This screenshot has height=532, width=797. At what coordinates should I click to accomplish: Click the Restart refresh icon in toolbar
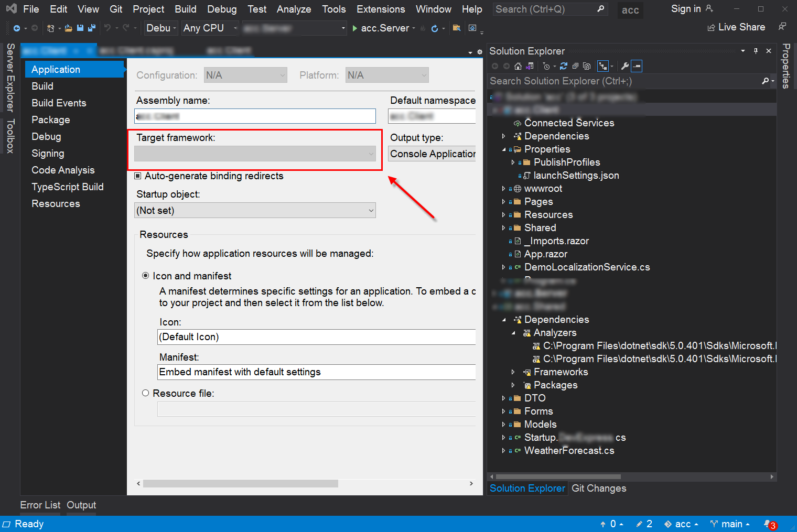[435, 28]
